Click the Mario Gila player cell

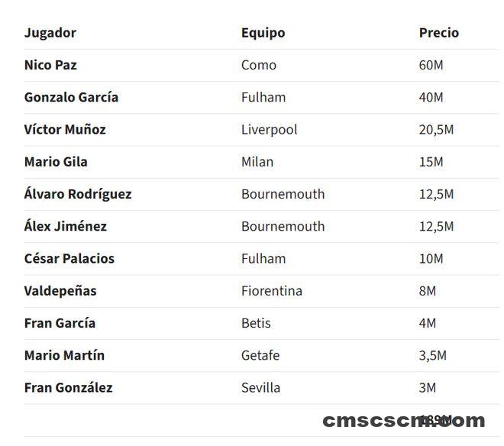click(x=56, y=162)
